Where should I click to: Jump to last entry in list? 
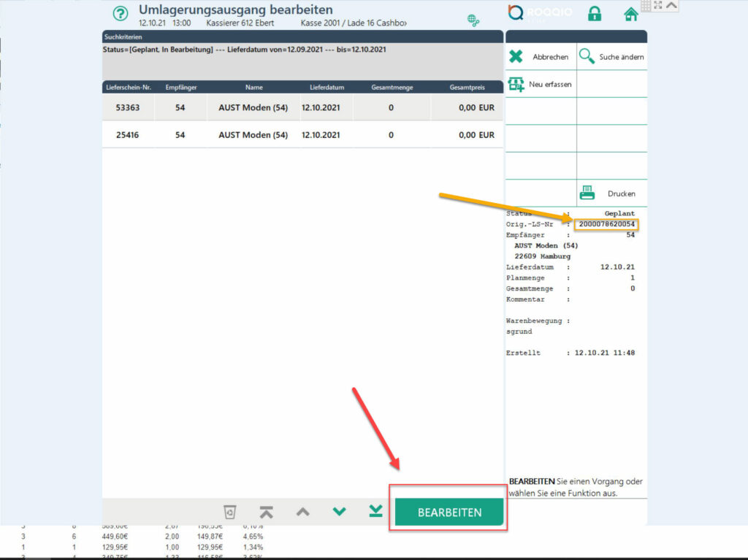click(x=375, y=512)
